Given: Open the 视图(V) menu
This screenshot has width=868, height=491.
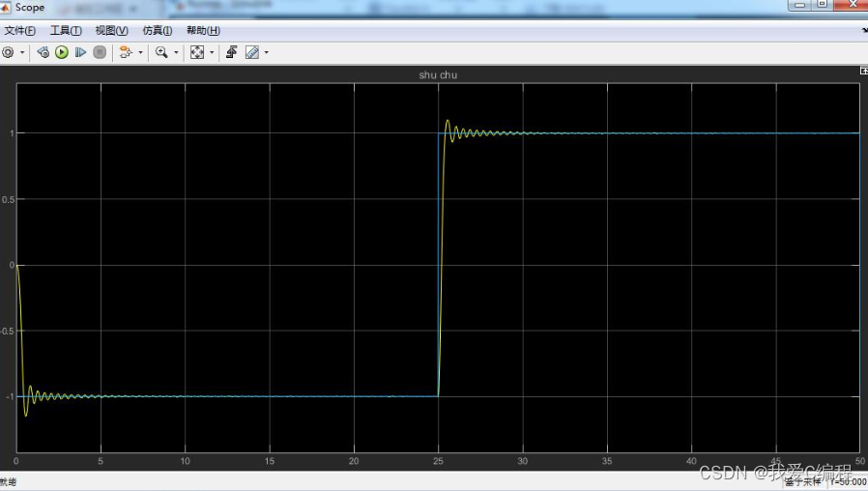Looking at the screenshot, I should [x=111, y=31].
